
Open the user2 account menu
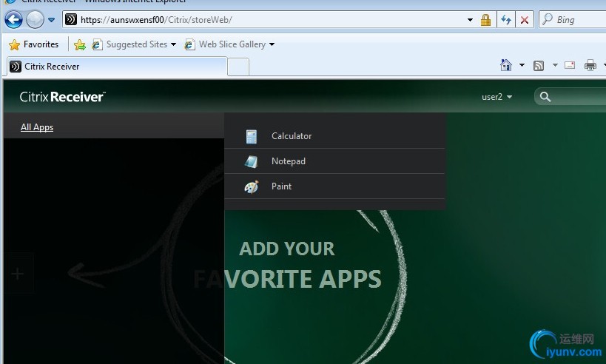(x=496, y=97)
